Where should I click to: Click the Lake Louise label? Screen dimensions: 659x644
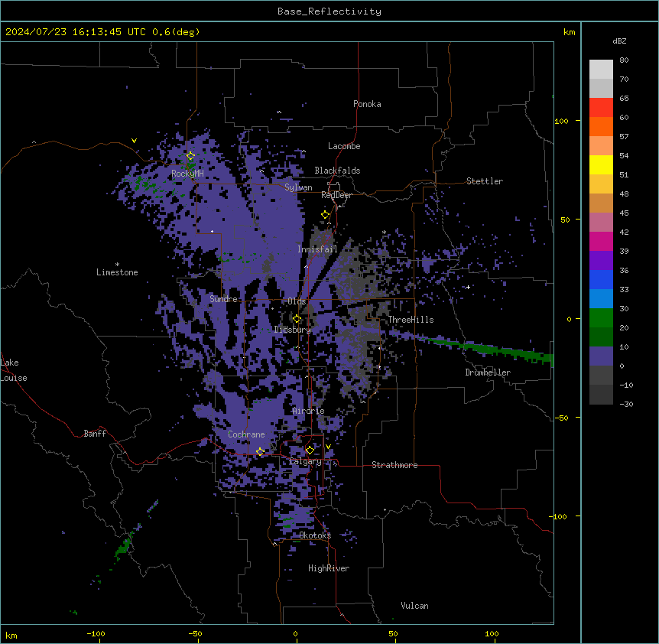coord(14,370)
